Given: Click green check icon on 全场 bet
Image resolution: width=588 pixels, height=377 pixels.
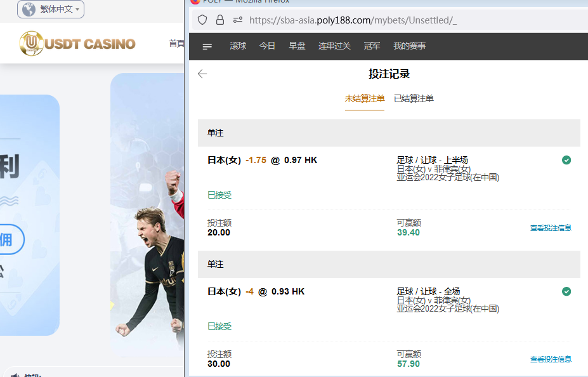Looking at the screenshot, I should [566, 291].
